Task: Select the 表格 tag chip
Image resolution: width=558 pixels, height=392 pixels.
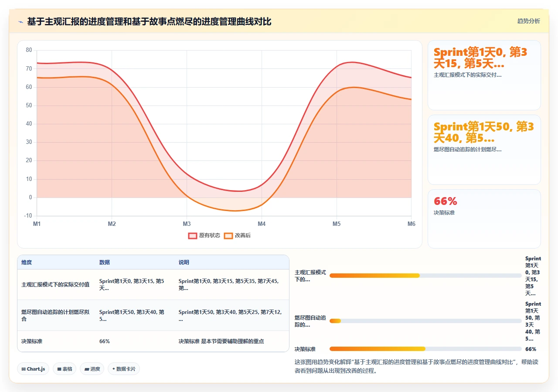Action: point(65,369)
